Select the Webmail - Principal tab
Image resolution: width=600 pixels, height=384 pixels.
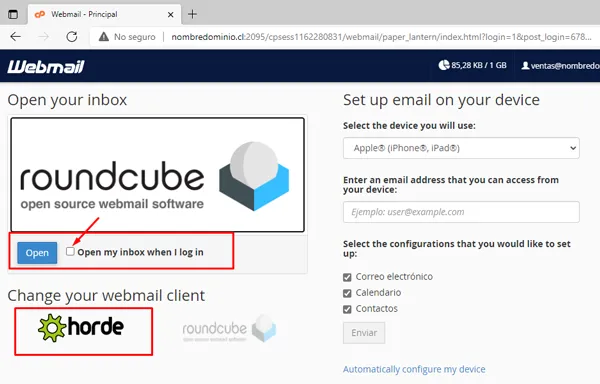104,15
